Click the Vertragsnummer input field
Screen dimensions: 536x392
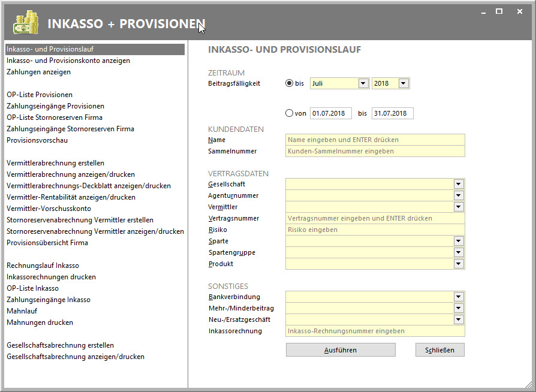(x=375, y=218)
